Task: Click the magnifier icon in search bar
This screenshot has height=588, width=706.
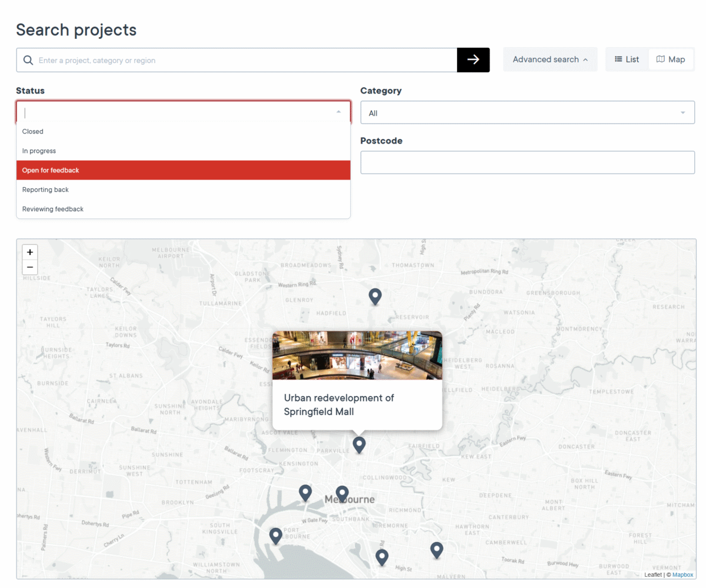Action: tap(28, 60)
